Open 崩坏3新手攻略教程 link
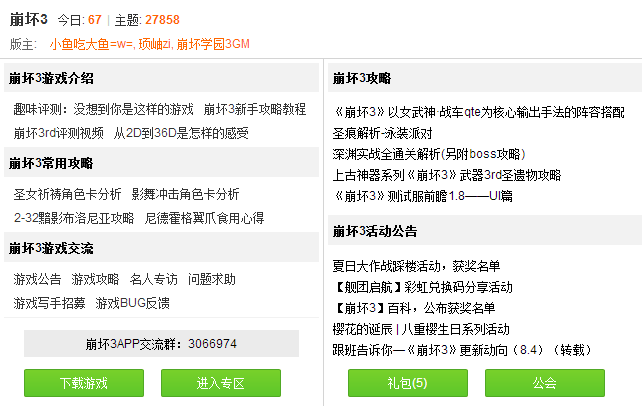The height and width of the screenshot is (406, 642). [254, 109]
